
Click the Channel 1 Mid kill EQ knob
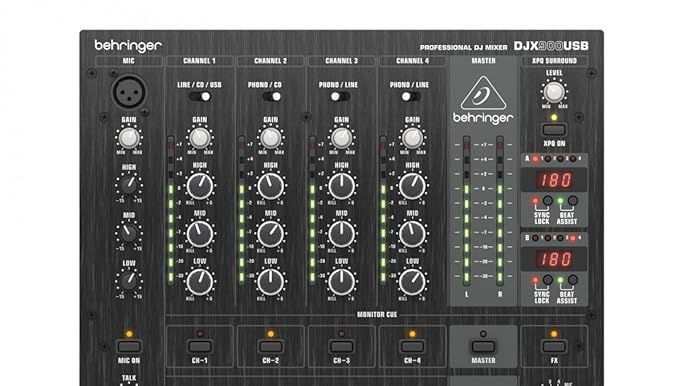coord(200,234)
